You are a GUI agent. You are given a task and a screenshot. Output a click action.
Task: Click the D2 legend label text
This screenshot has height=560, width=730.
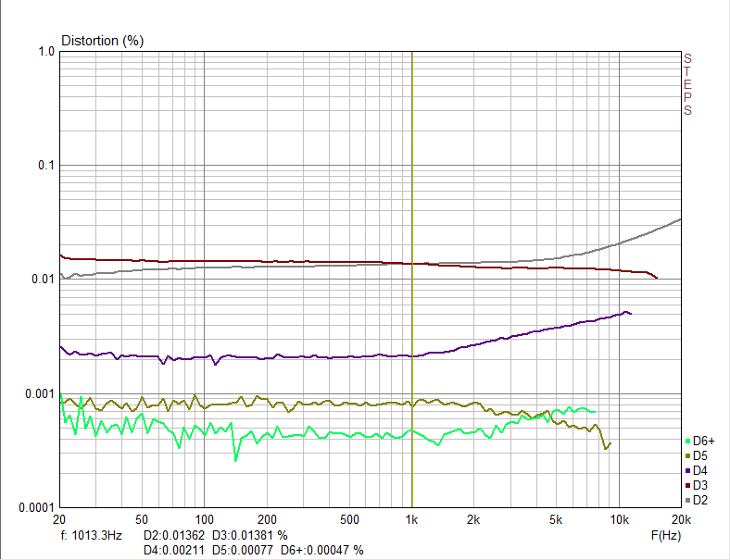click(x=700, y=501)
